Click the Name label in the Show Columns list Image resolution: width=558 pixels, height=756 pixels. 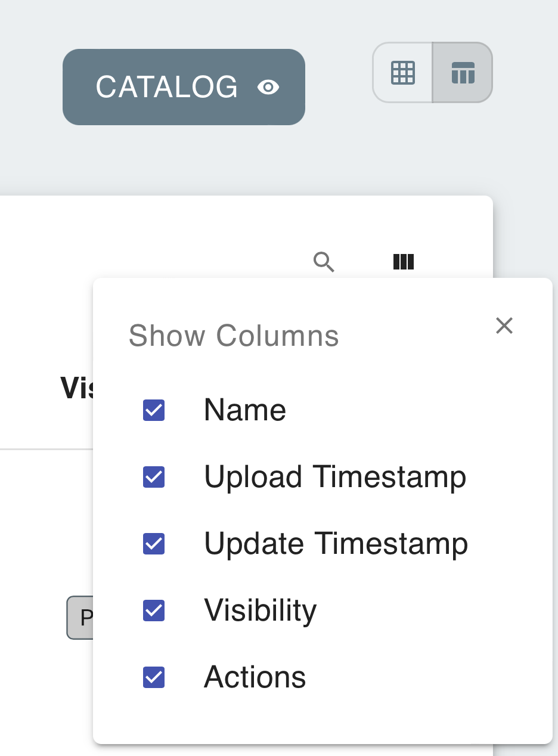(245, 410)
